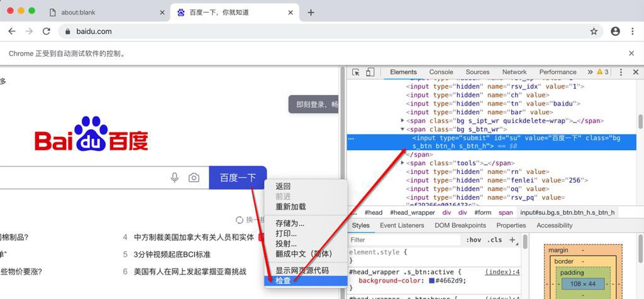Add new style rule with plus icon
Screen dimensions: 644x299
(x=512, y=240)
